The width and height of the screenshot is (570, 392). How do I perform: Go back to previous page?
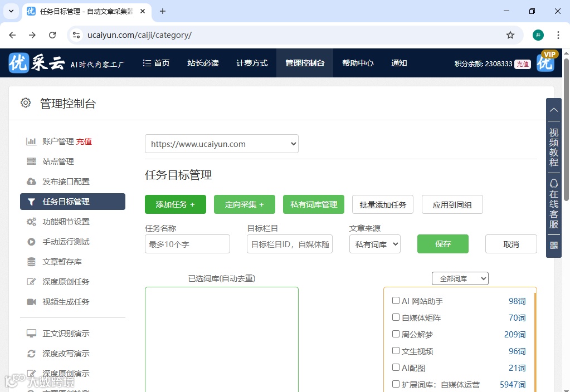point(12,35)
